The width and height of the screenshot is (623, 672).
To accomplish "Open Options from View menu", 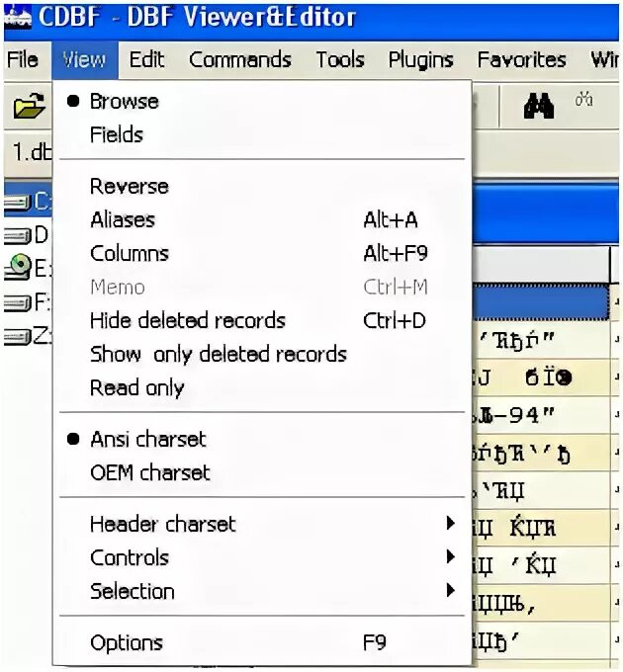I will [262, 642].
